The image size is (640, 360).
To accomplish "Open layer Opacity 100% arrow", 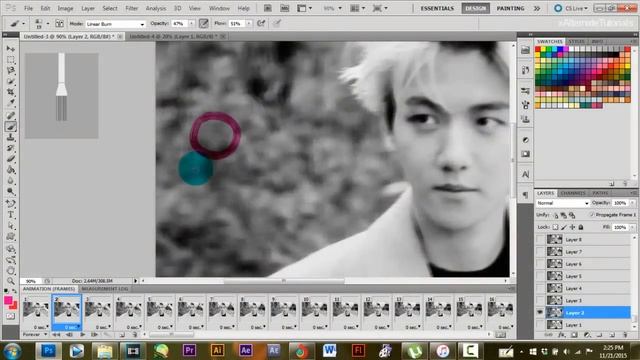I will [633, 203].
